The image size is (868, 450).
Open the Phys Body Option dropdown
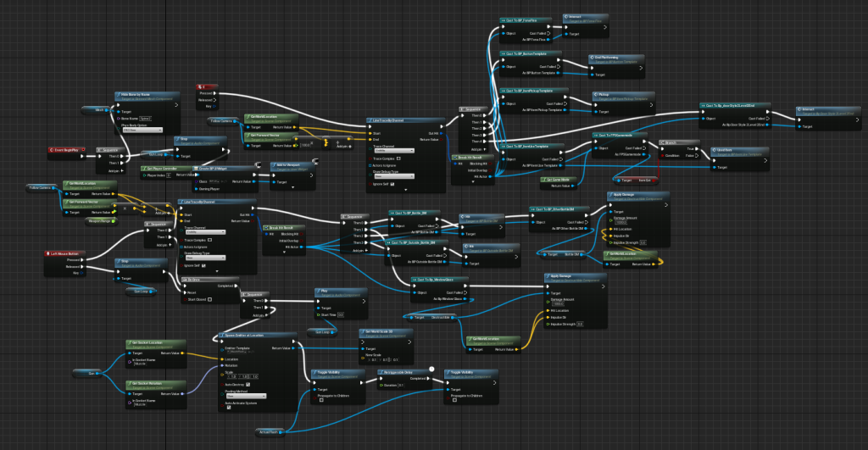click(141, 130)
